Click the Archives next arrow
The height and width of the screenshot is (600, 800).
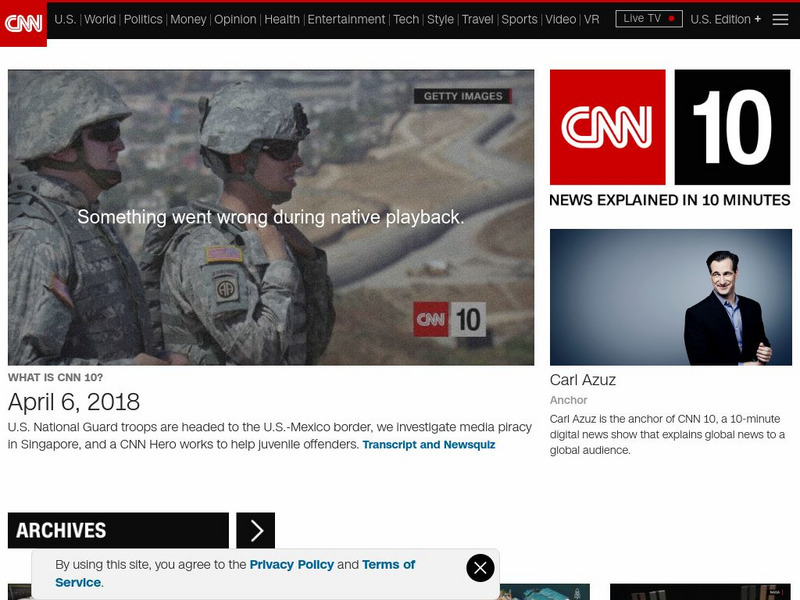256,531
